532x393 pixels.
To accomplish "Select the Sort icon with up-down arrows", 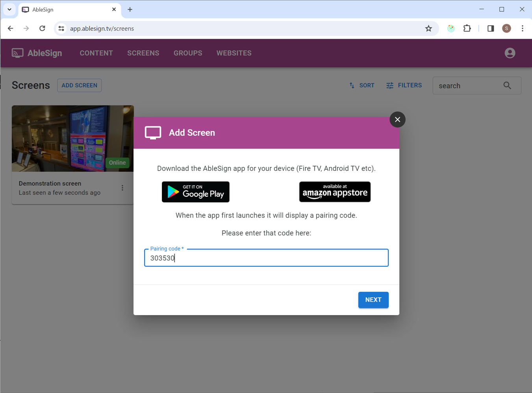I will (x=351, y=85).
